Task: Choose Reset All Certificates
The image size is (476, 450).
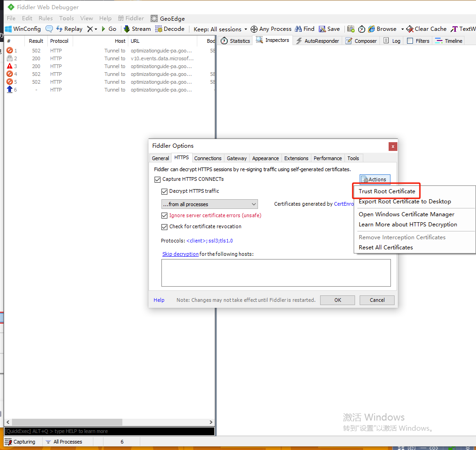Action: 385,248
